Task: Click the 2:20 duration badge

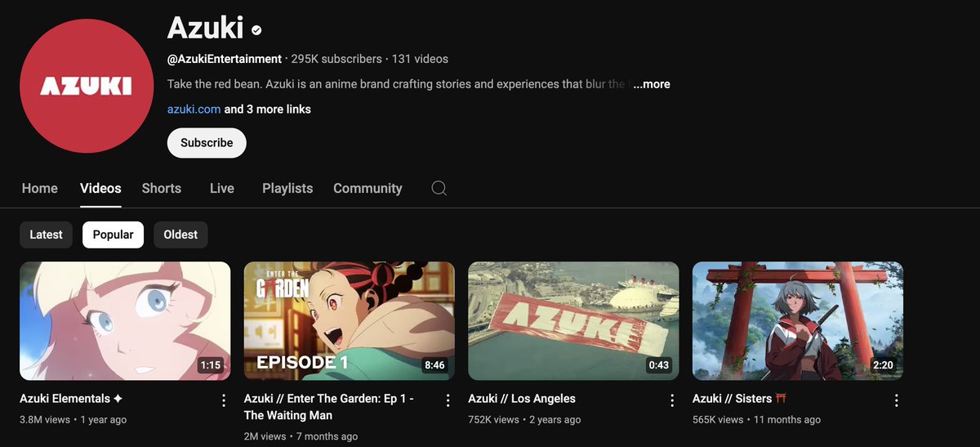Action: [x=883, y=365]
